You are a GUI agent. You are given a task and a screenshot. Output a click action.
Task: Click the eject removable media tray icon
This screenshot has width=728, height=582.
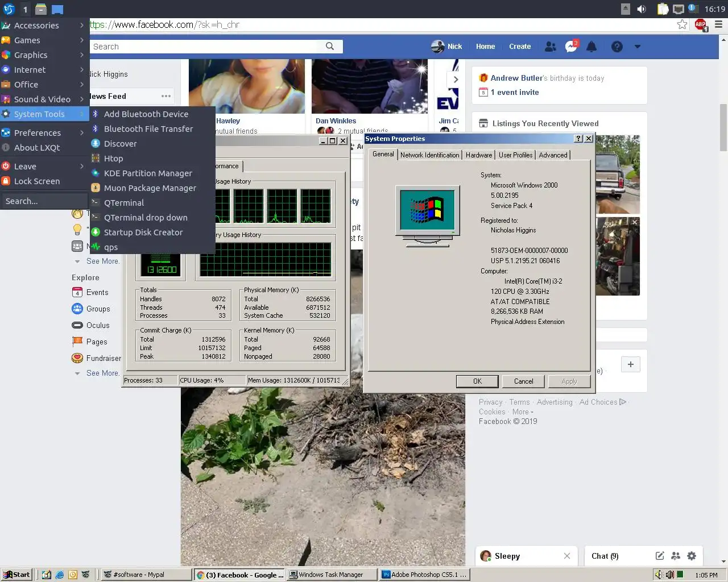tap(626, 9)
